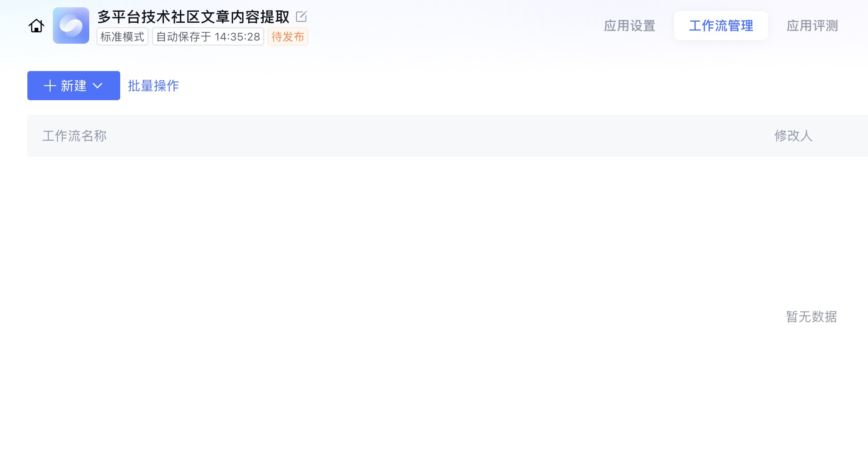868x470 pixels.
Task: Click the plus icon on 新建 button
Action: point(50,86)
